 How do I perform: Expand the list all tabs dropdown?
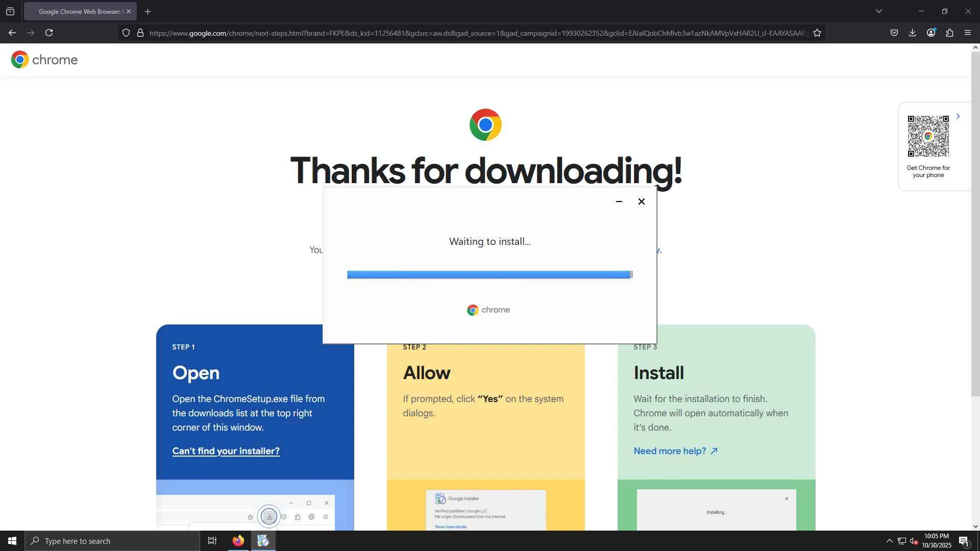[879, 11]
